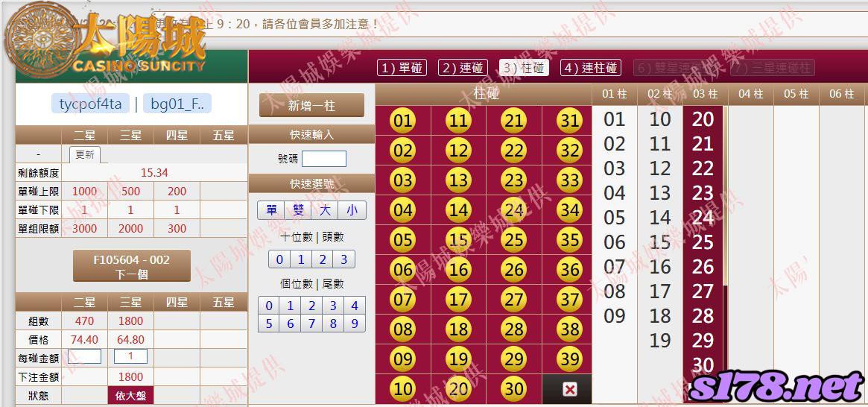
Task: Click the 24 ball in the grid
Action: click(x=513, y=210)
